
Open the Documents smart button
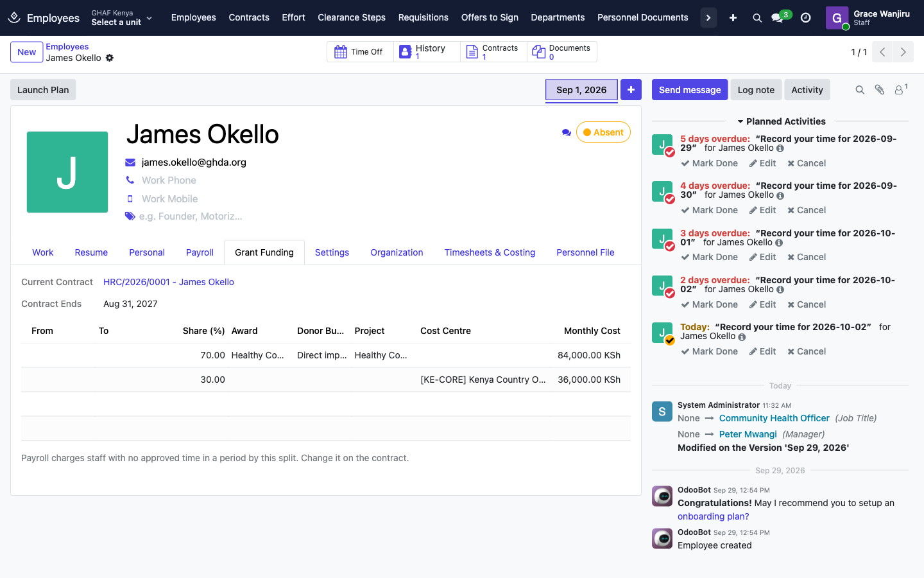click(561, 52)
